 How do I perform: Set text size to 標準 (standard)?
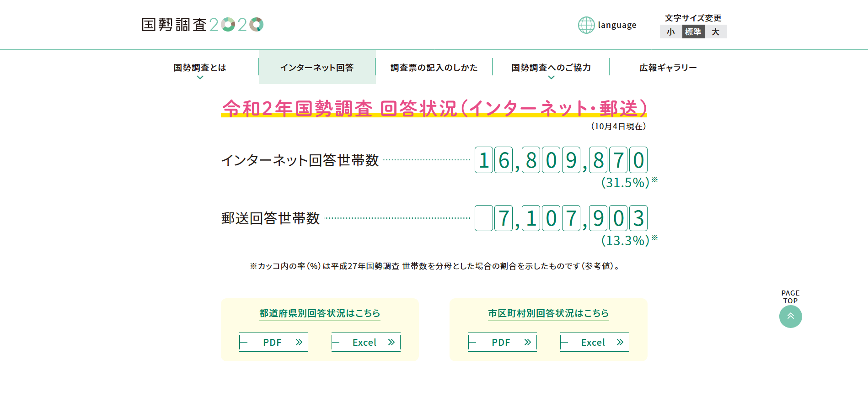pyautogui.click(x=693, y=32)
